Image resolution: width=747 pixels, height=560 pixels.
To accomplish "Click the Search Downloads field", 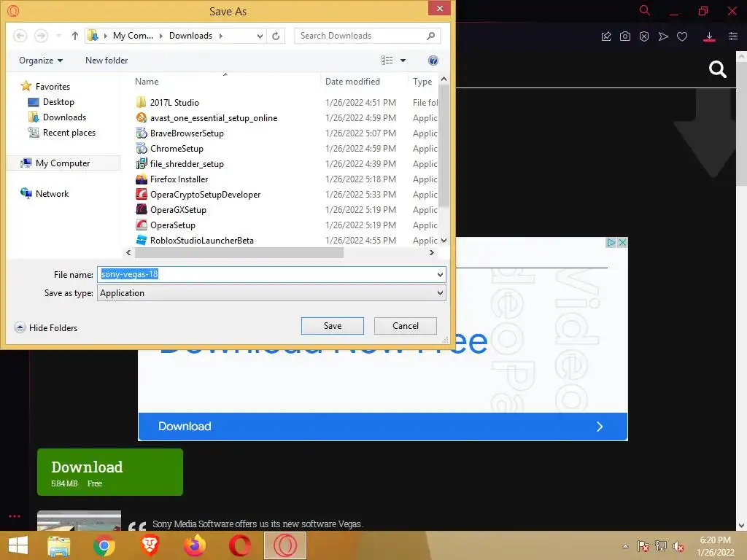I will (x=367, y=36).
